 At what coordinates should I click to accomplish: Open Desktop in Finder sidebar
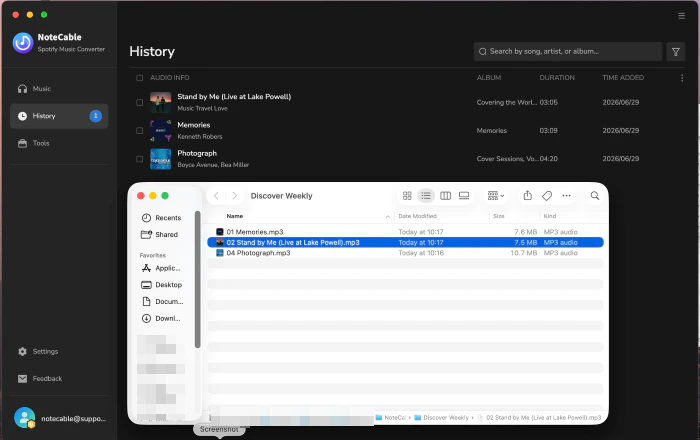tap(162, 285)
